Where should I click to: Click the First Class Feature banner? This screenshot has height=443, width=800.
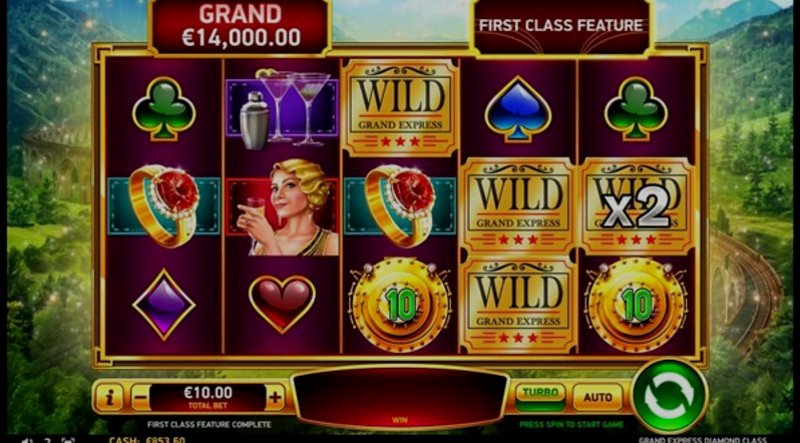(561, 26)
